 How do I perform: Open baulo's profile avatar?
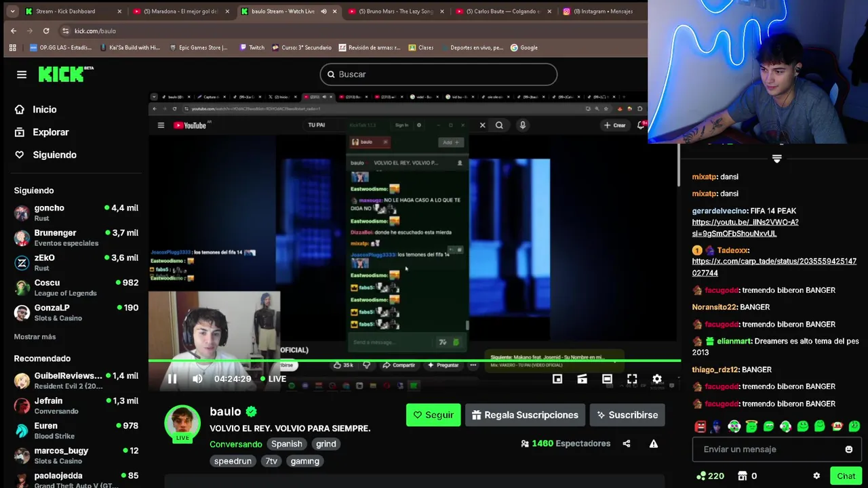pyautogui.click(x=182, y=423)
